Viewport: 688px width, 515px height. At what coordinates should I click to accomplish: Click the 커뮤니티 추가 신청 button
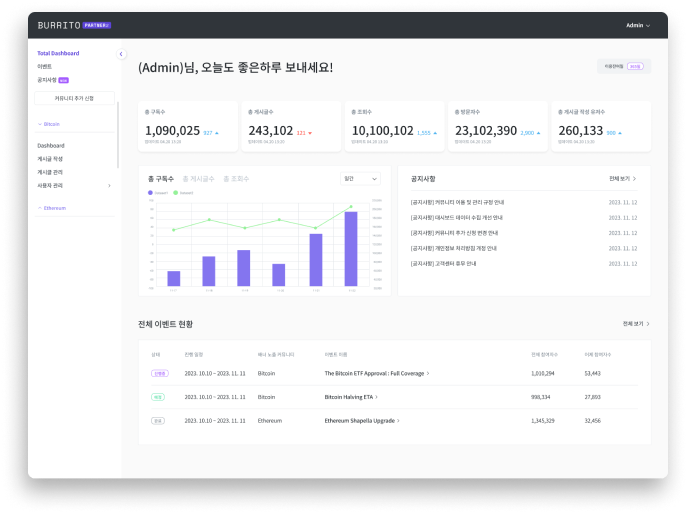click(x=74, y=98)
